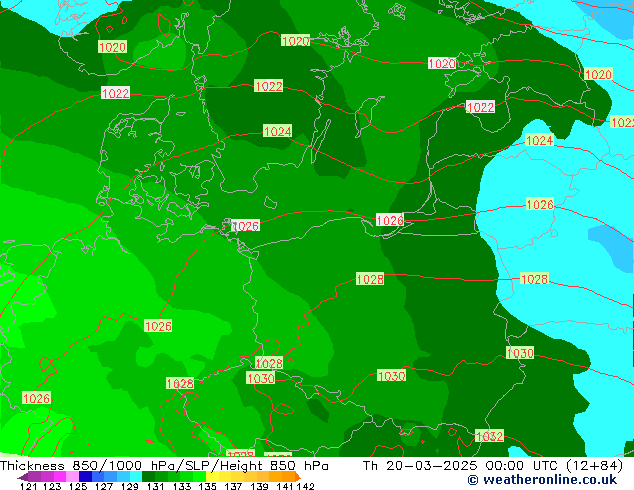Screen dimensions: 634x490
Task: Click the yellow legend swatch above 135
Action: click(x=212, y=476)
